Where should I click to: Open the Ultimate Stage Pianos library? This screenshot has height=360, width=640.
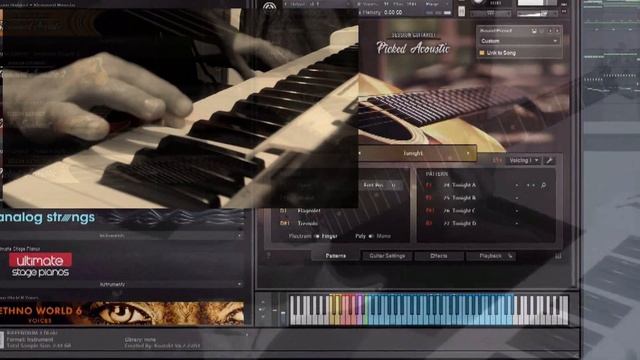(x=40, y=265)
